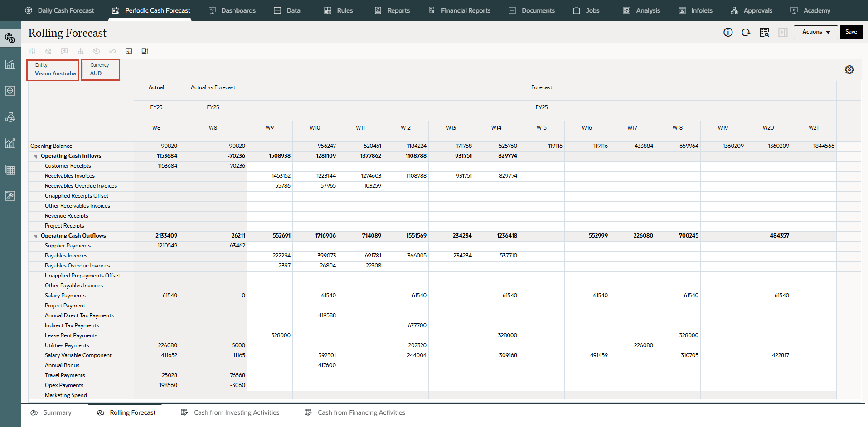Viewport: 868px width, 427px height.
Task: Open the bar chart icon in left sidebar
Action: point(10,64)
